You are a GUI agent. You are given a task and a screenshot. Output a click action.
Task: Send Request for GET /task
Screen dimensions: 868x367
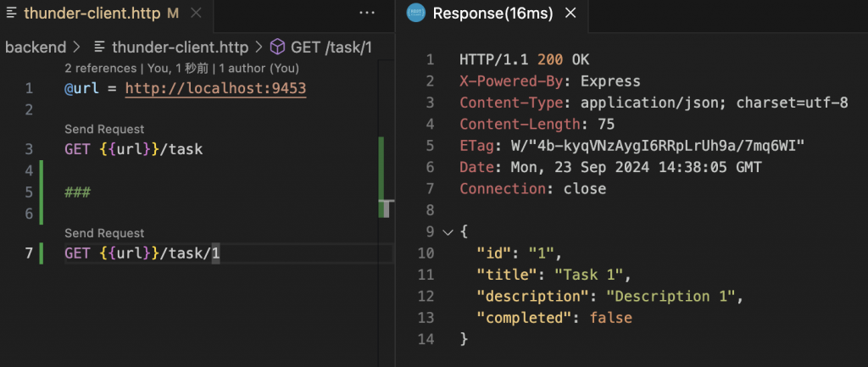click(104, 130)
